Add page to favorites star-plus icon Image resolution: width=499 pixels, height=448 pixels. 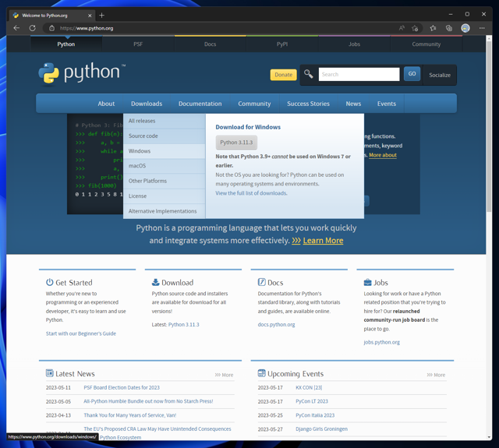pyautogui.click(x=415, y=28)
